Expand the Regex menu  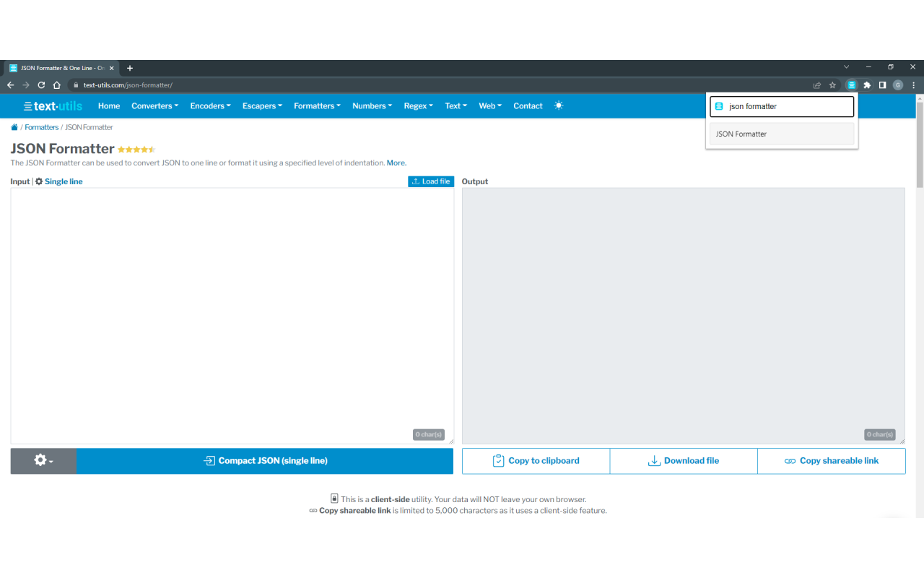click(x=418, y=106)
